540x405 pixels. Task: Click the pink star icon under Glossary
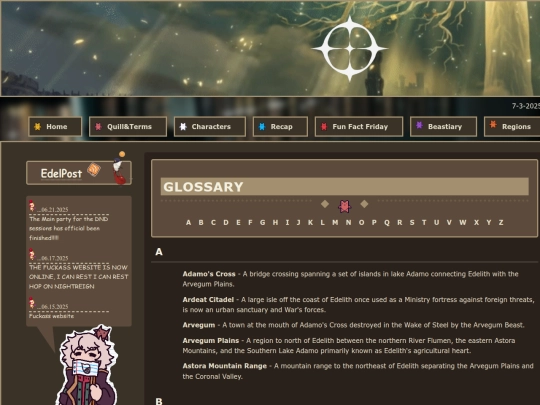344,206
